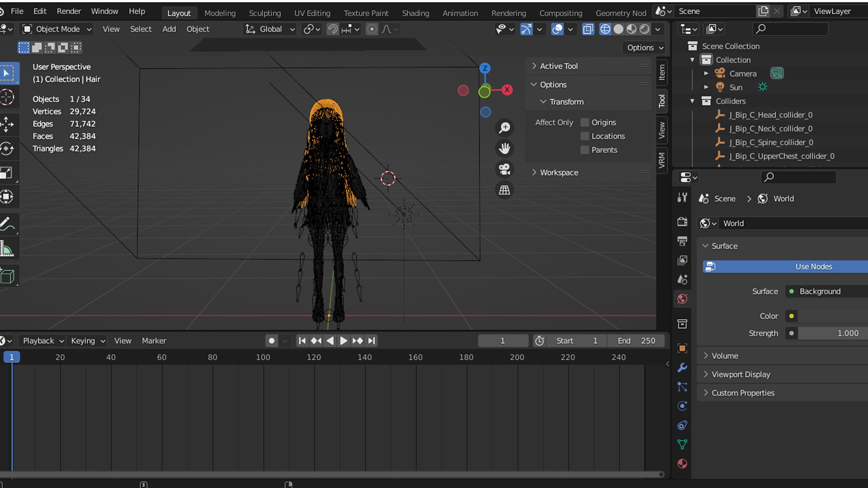Click the End frame field

[636, 341]
